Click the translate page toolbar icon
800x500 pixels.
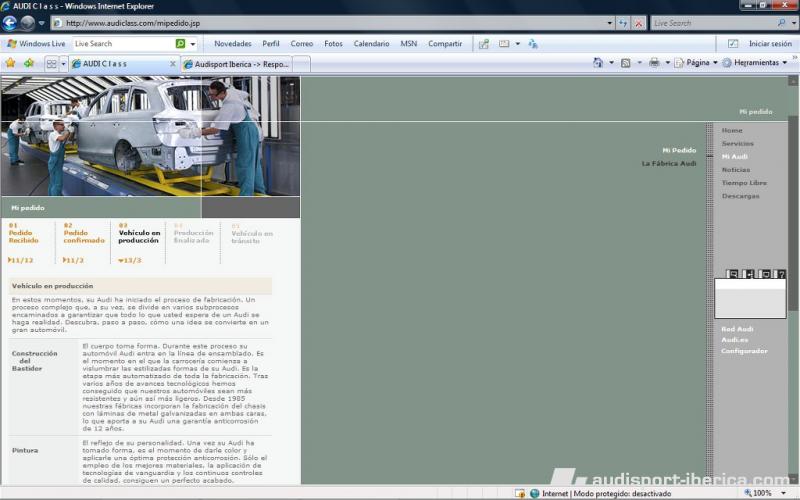pos(533,44)
